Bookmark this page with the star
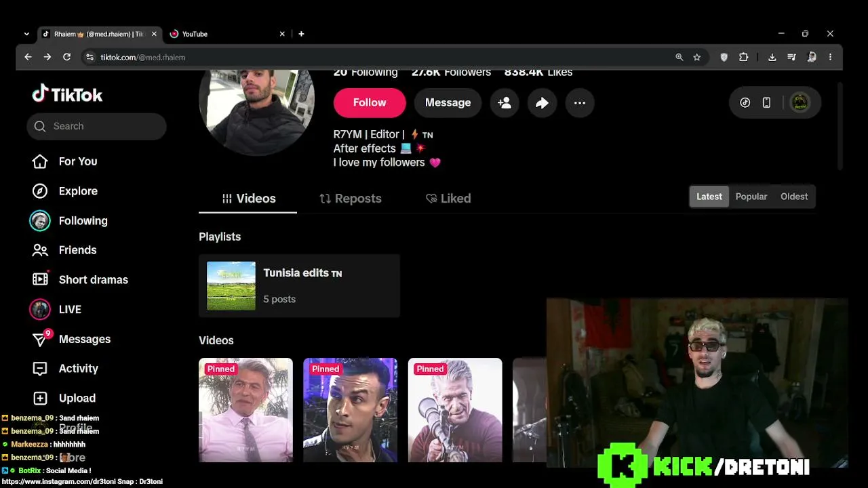The height and width of the screenshot is (488, 868). pos(696,57)
